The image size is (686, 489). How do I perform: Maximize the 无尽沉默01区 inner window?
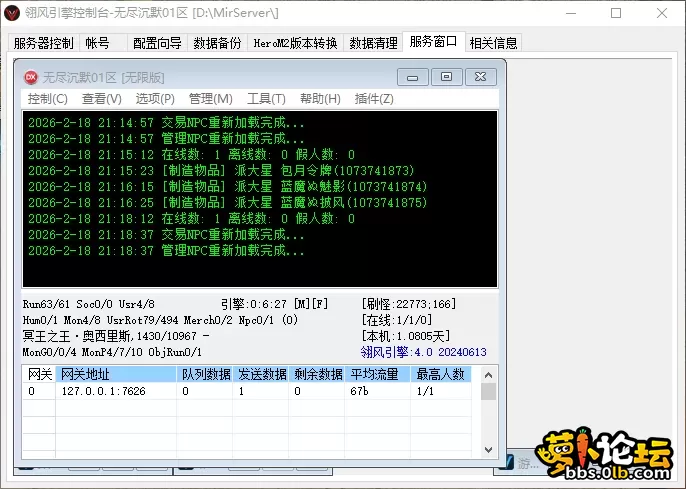(x=446, y=77)
